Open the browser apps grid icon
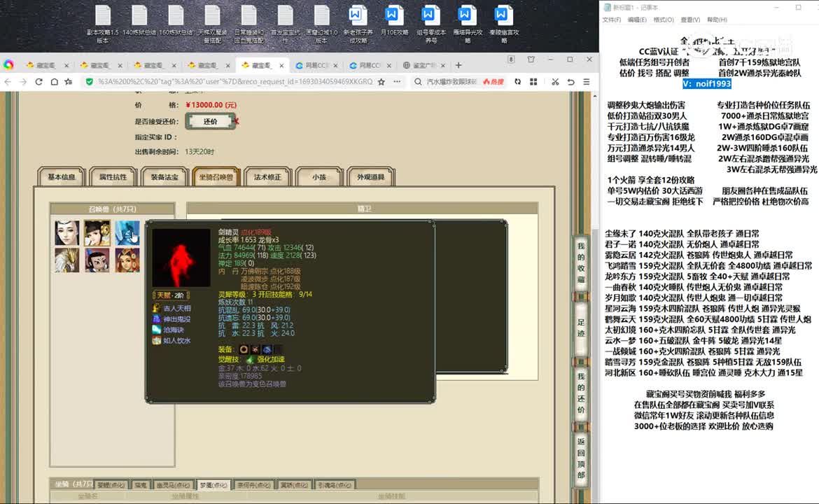819x504 pixels. 533,81
